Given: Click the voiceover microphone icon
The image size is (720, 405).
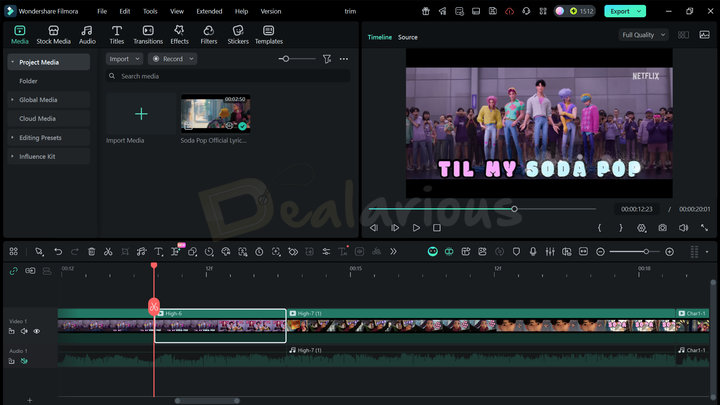Looking at the screenshot, I should [x=533, y=251].
